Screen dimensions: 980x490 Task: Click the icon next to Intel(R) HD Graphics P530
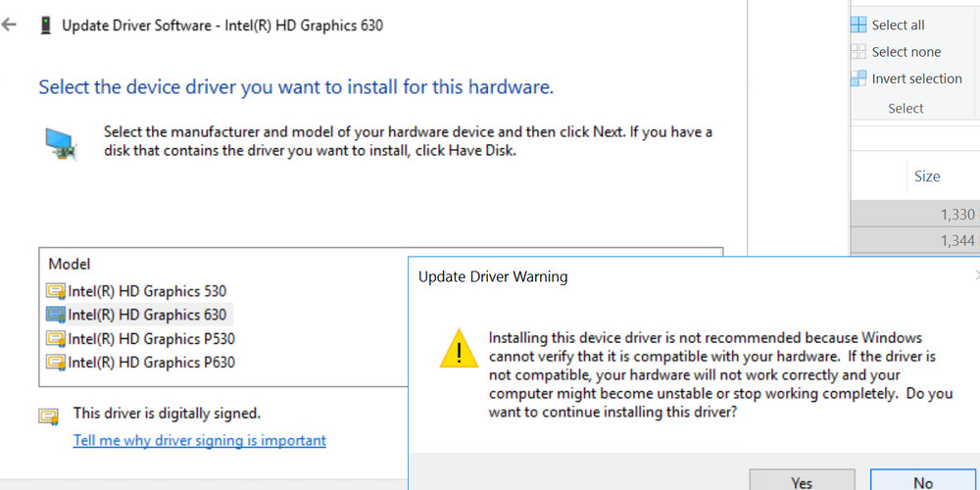(56, 339)
